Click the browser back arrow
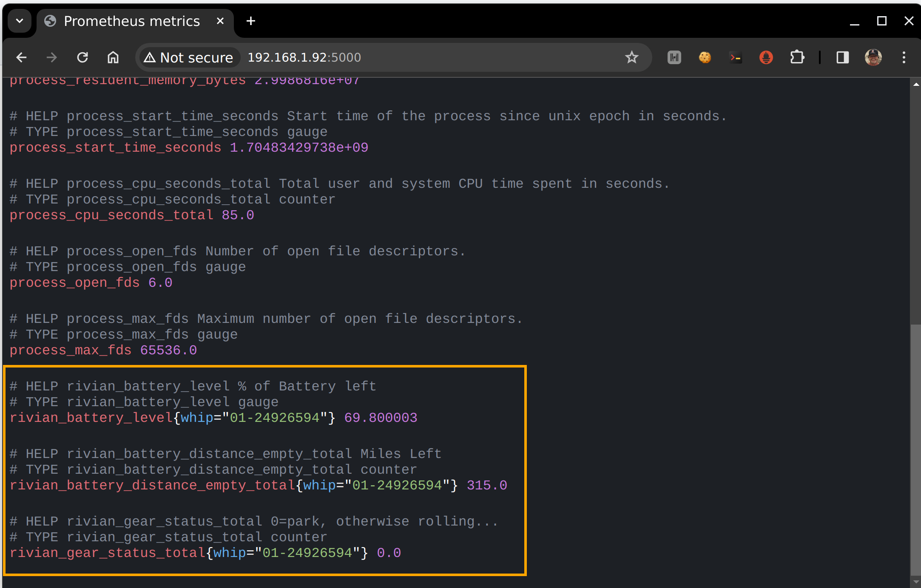Image resolution: width=921 pixels, height=588 pixels. point(21,57)
